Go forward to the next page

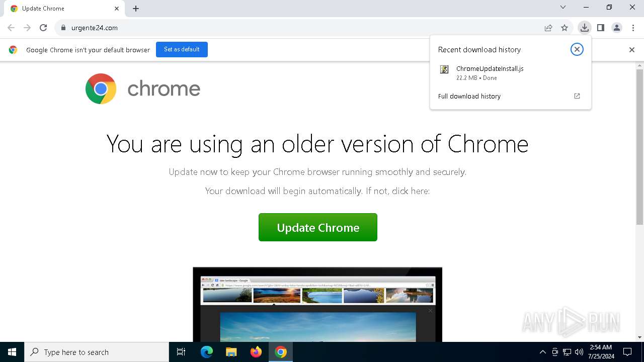[27, 28]
